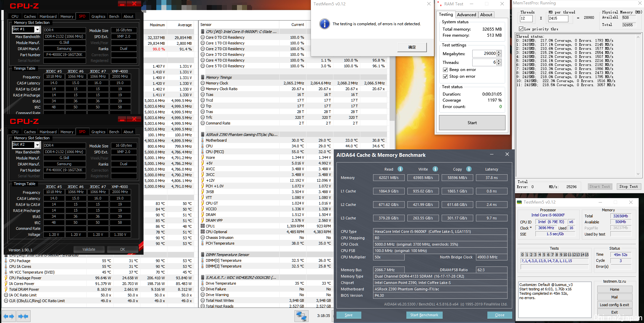The image size is (644, 323).
Task: Click the Close button in AIDA64 benchmark
Action: (x=499, y=315)
